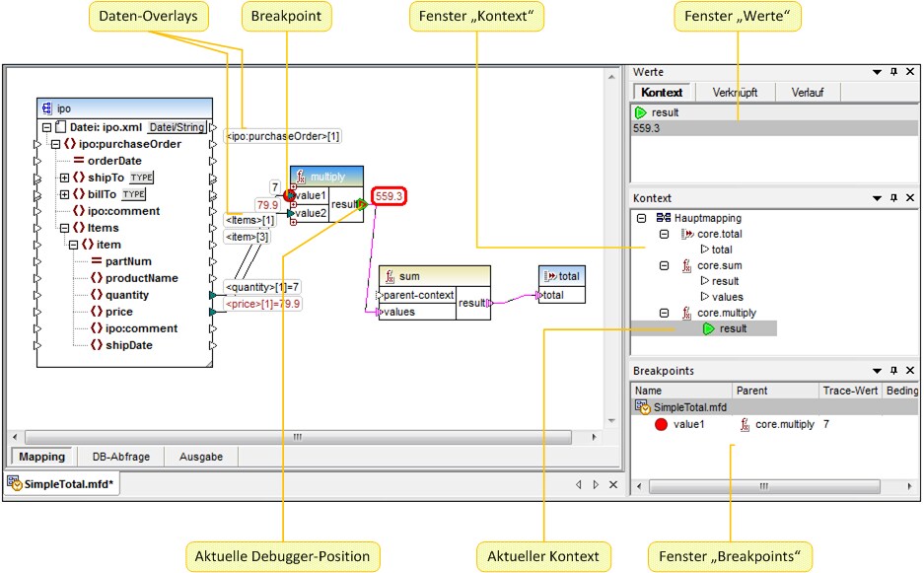This screenshot has height=573, width=924.
Task: Open the Ausgabe tab at the bottom
Action: point(200,457)
